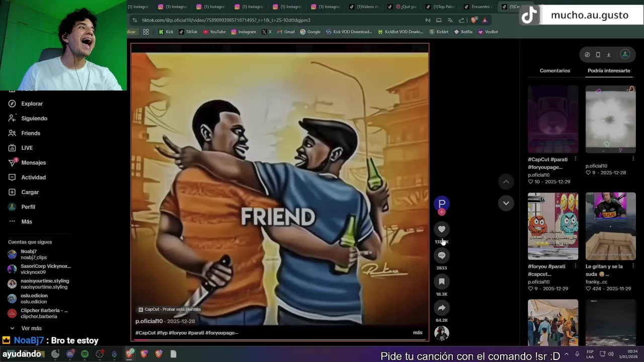Switch to Podría interesarte tab

(609, 71)
